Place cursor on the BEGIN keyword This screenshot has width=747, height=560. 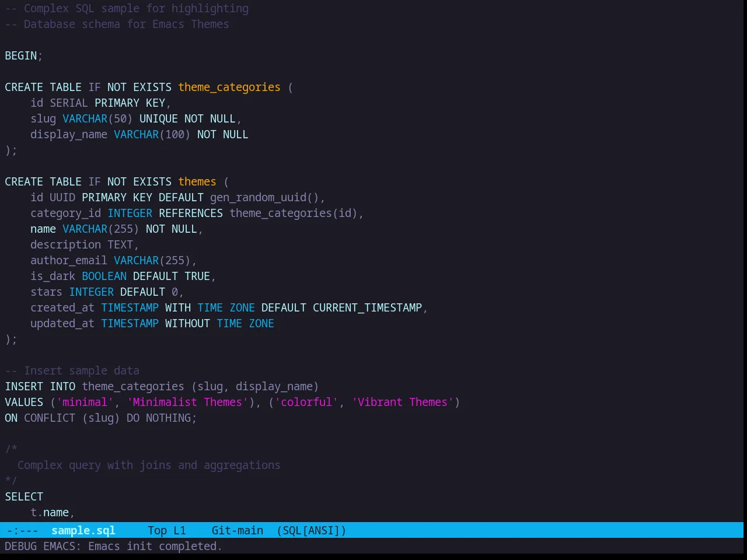[21, 55]
